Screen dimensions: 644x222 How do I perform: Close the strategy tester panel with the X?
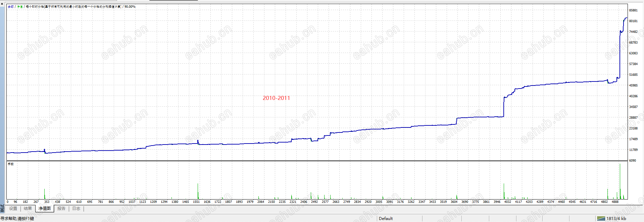2,4
